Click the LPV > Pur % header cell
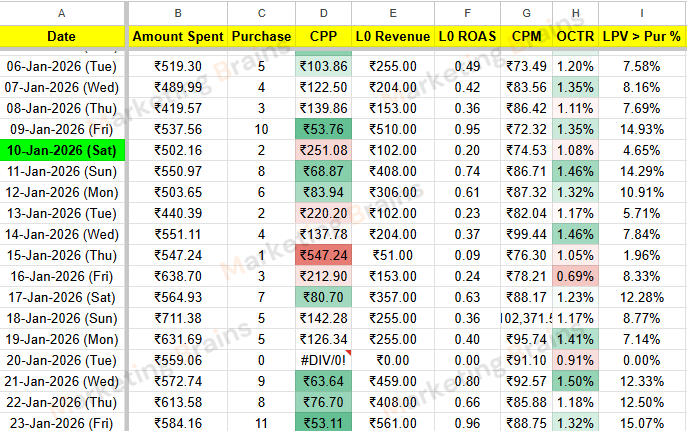This screenshot has width=687, height=431. (x=641, y=36)
